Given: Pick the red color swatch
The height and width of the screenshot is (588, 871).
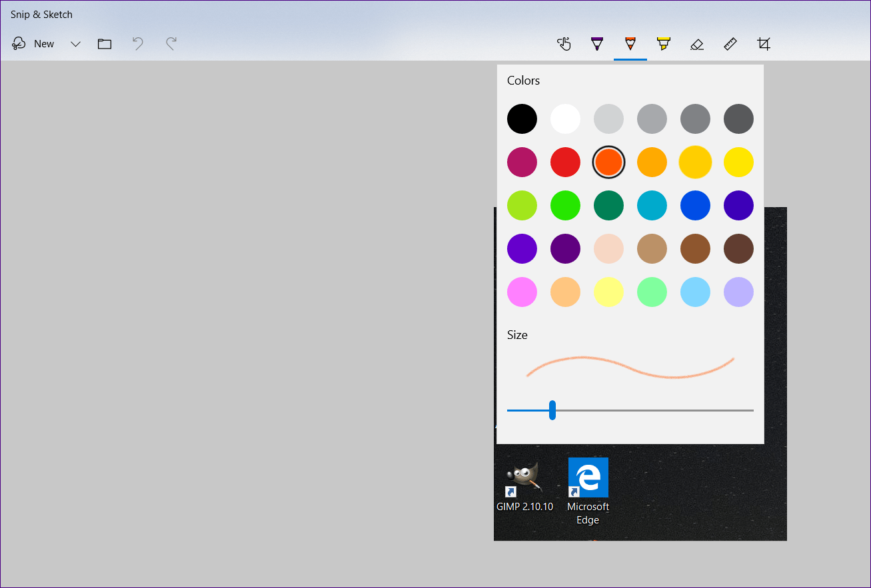Looking at the screenshot, I should 565,162.
